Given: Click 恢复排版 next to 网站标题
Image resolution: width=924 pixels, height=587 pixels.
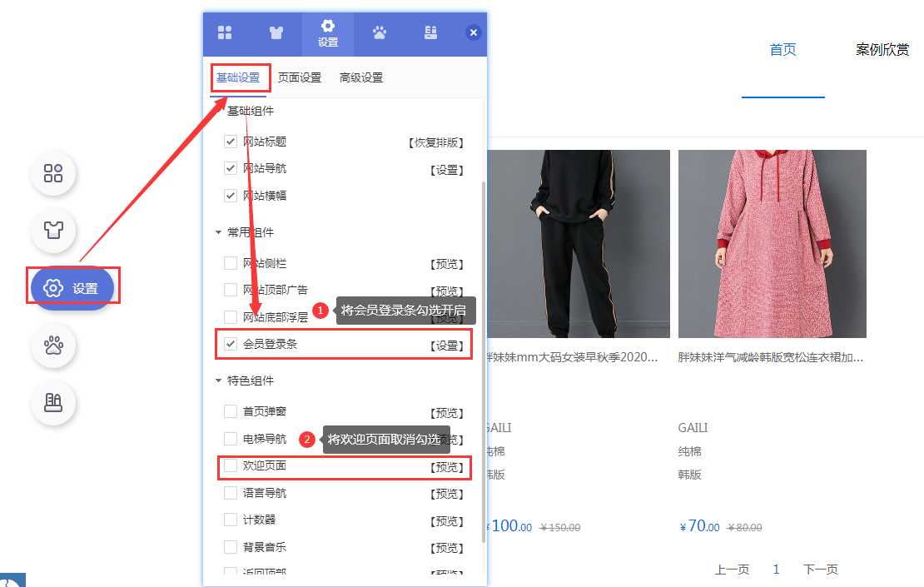Looking at the screenshot, I should [436, 142].
